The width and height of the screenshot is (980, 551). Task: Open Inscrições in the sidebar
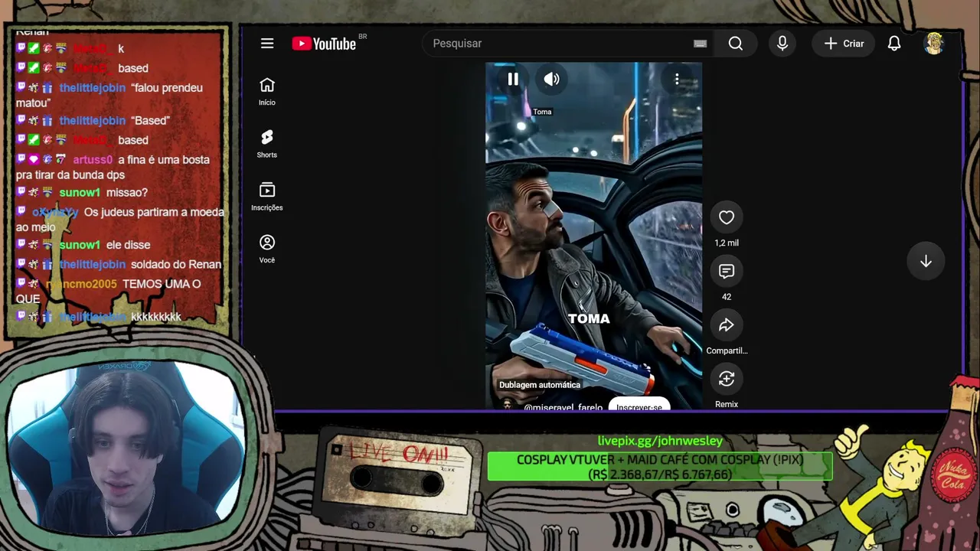click(267, 197)
